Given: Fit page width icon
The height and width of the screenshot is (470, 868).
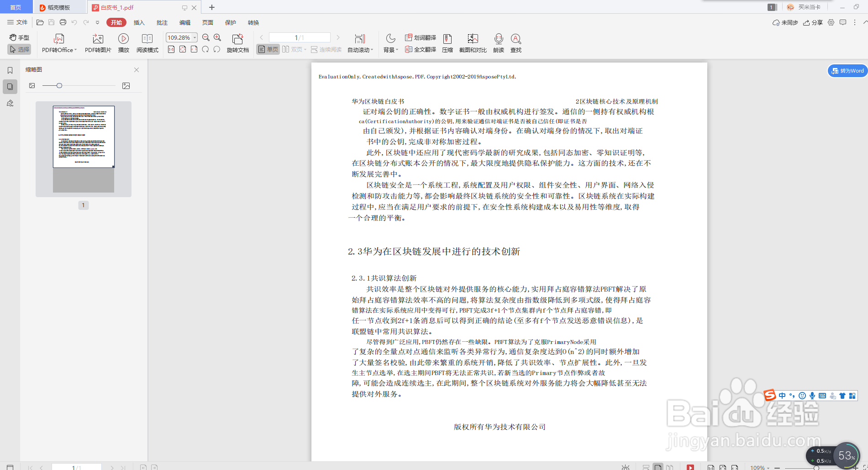Looking at the screenshot, I should point(194,49).
